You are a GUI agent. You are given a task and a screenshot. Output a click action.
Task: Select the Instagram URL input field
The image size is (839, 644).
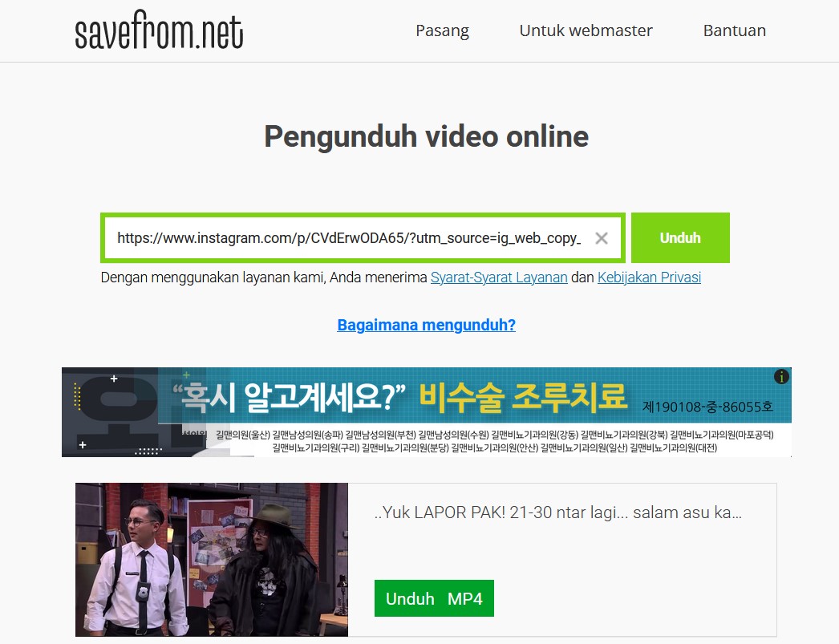click(345, 237)
